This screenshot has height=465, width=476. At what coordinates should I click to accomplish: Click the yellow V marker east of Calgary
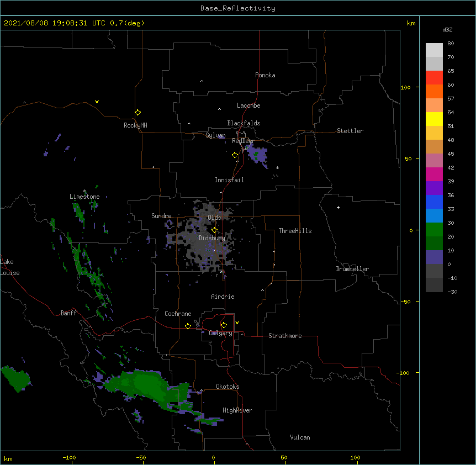pos(237,323)
